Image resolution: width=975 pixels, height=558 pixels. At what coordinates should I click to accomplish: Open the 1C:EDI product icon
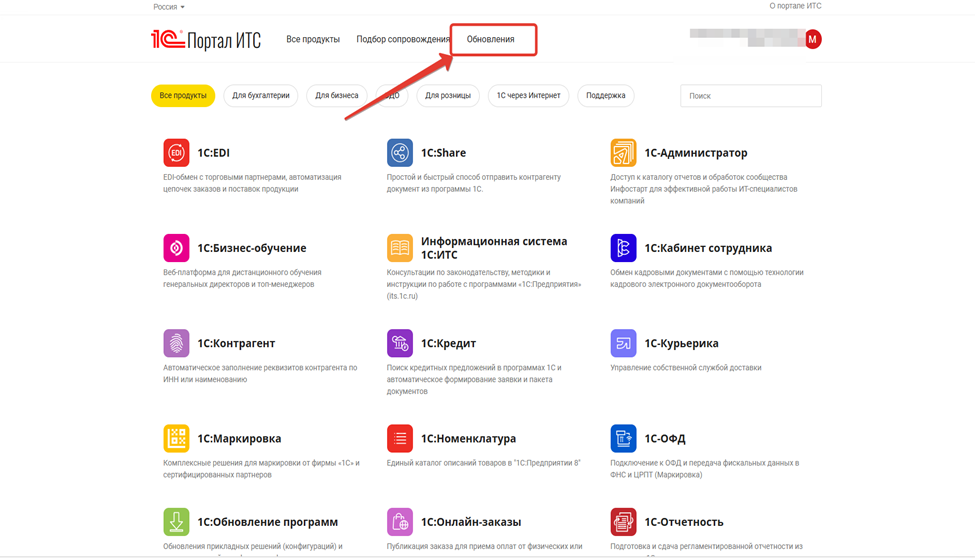tap(176, 153)
